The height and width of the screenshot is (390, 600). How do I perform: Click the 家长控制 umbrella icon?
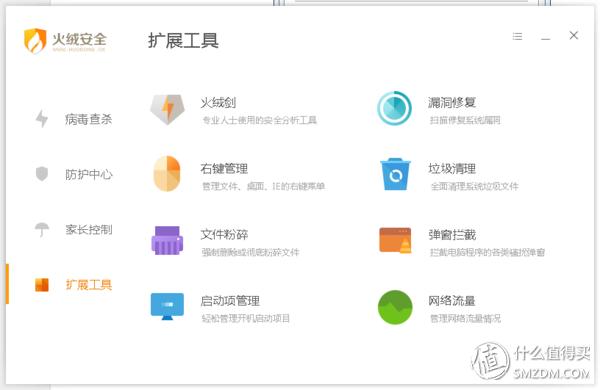point(42,230)
